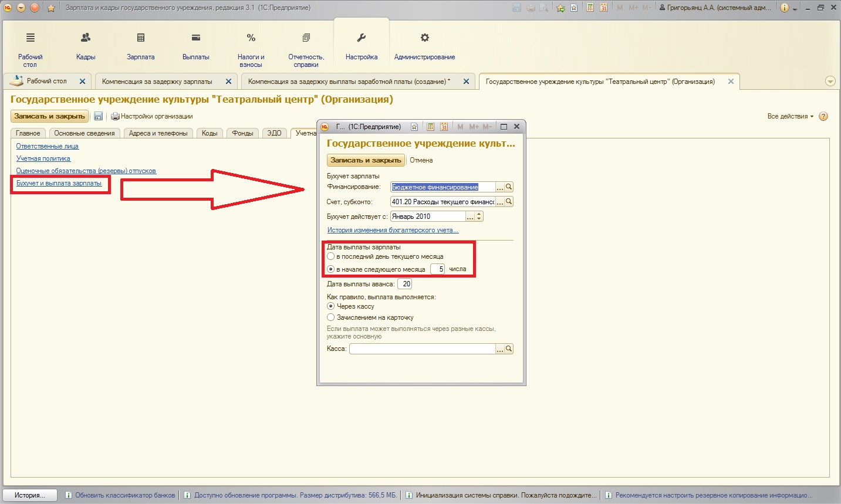
Task: Open the Все действия dropdown
Action: point(791,116)
